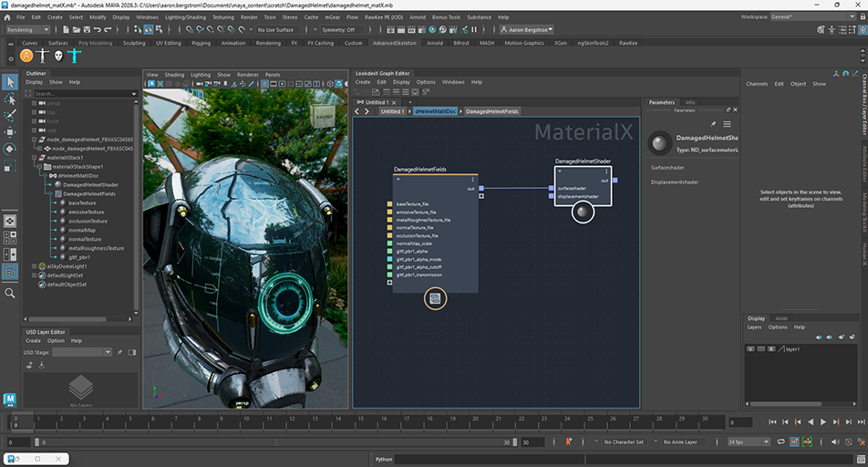The image size is (868, 467).
Task: Toggle the viewport wireframe cube icon
Action: pos(330,84)
